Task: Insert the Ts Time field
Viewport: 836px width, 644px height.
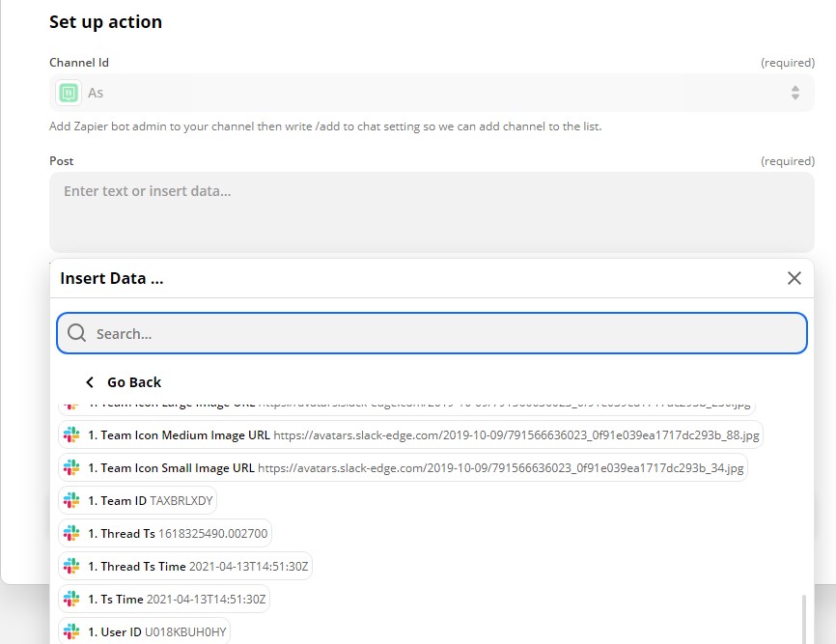Action: point(164,600)
